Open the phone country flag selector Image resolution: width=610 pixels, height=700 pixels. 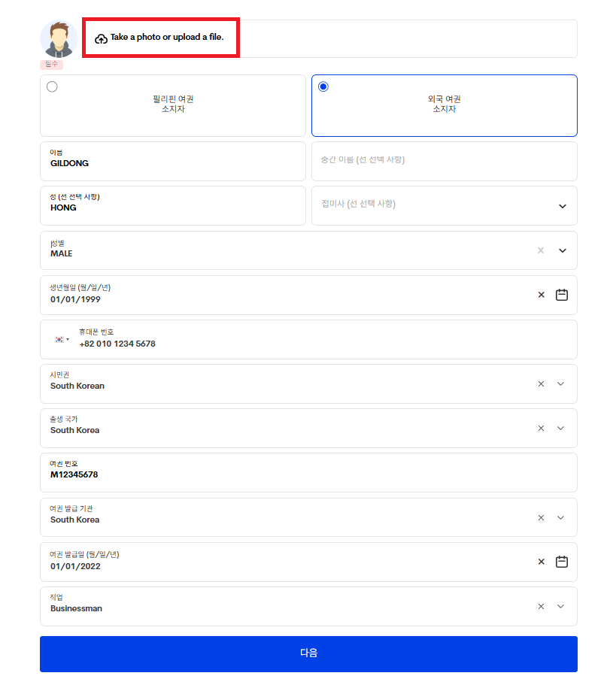62,339
